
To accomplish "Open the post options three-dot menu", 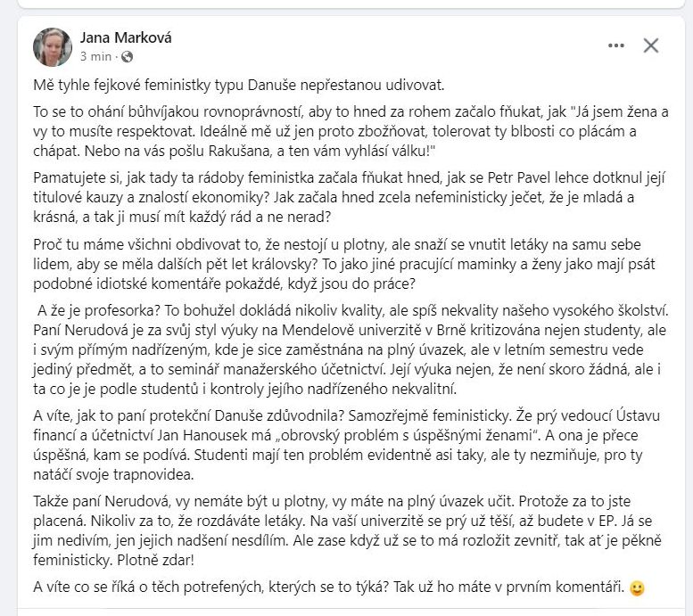I will pos(616,45).
